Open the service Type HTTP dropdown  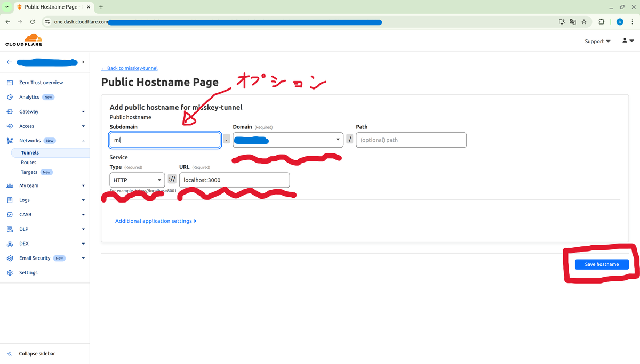point(137,180)
